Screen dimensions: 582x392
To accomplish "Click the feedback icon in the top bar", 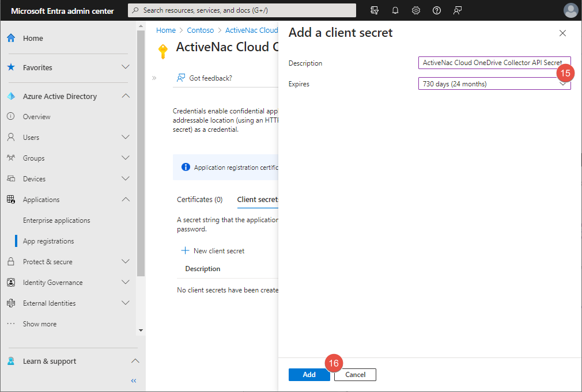I will coord(457,10).
